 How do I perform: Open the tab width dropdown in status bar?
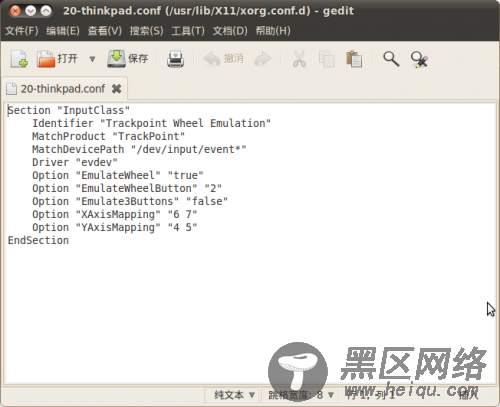301,395
